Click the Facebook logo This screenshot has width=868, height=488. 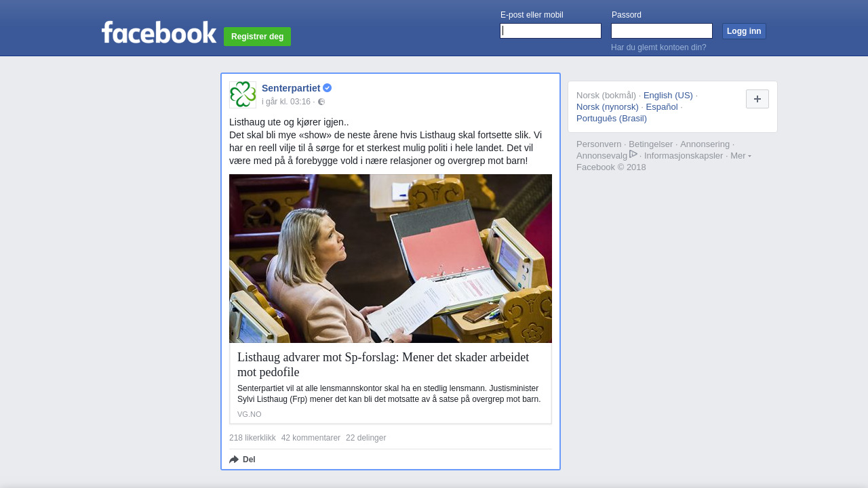[x=159, y=33]
